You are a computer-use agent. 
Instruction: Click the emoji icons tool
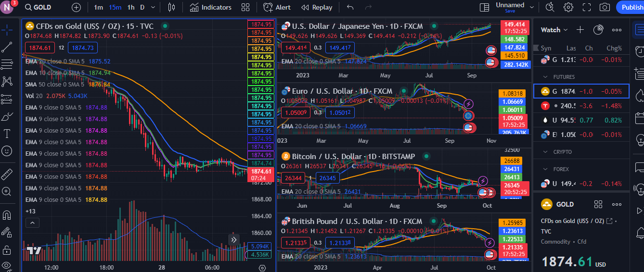(7, 151)
